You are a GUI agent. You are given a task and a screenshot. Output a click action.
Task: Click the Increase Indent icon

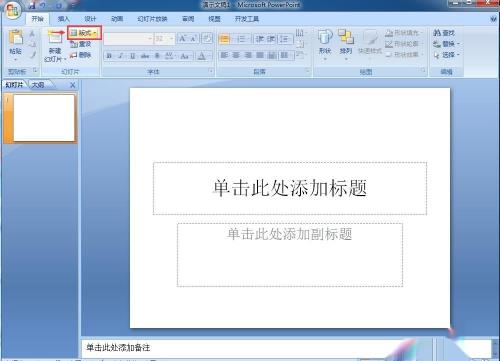[x=271, y=39]
